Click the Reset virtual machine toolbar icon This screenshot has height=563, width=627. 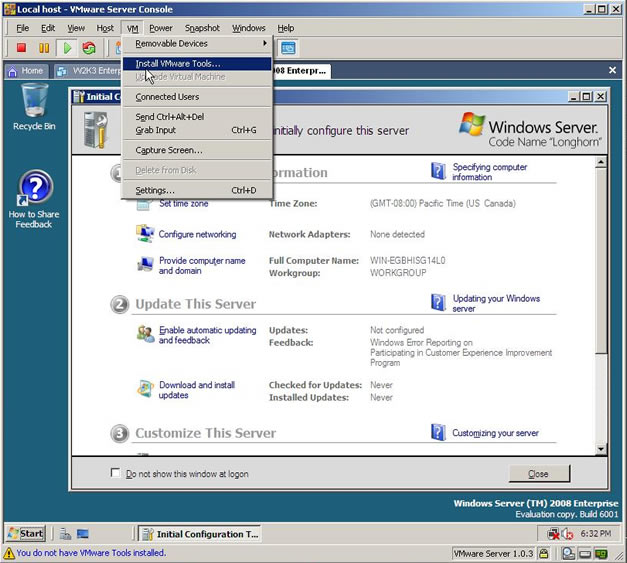click(x=90, y=48)
